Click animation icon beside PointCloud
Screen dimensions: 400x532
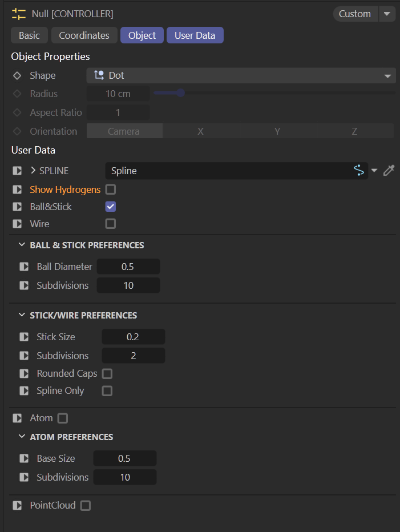click(x=17, y=505)
